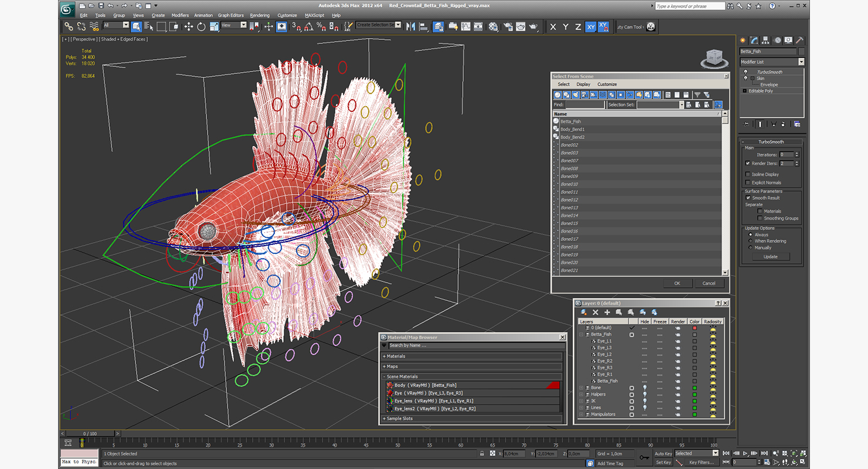Image resolution: width=868 pixels, height=469 pixels.
Task: Select the When Rendering radio option
Action: tap(751, 241)
